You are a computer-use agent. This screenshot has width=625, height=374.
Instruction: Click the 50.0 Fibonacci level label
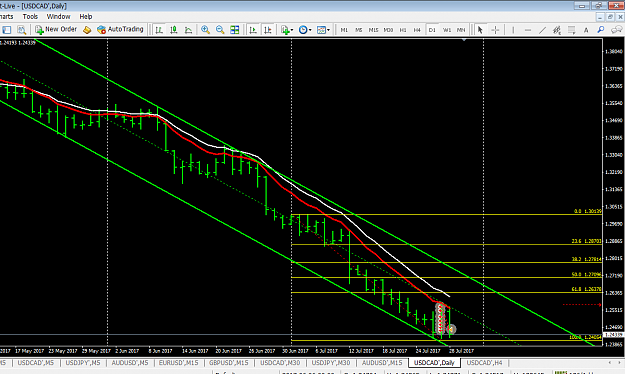tap(586, 274)
